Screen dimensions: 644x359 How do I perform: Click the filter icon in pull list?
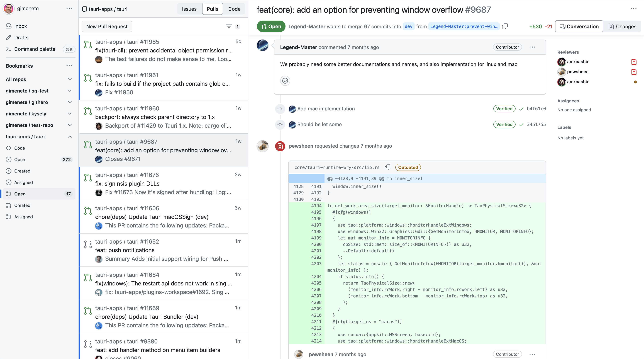229,26
